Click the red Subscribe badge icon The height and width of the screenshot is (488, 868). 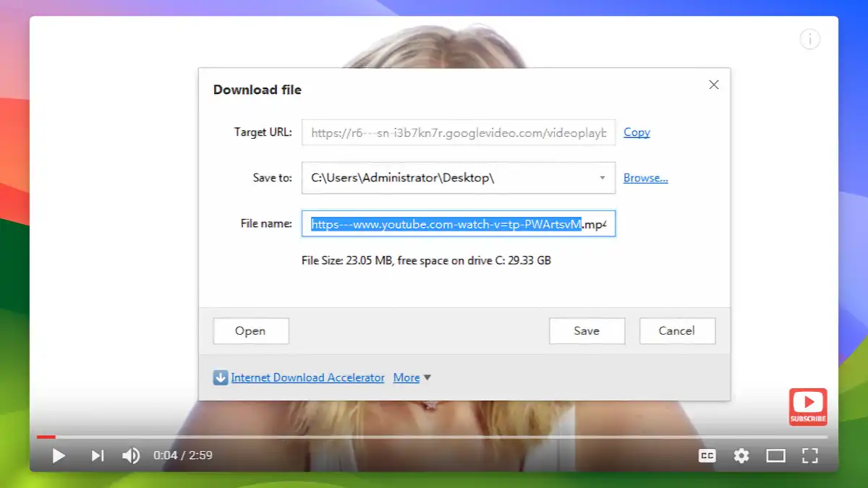coord(808,406)
